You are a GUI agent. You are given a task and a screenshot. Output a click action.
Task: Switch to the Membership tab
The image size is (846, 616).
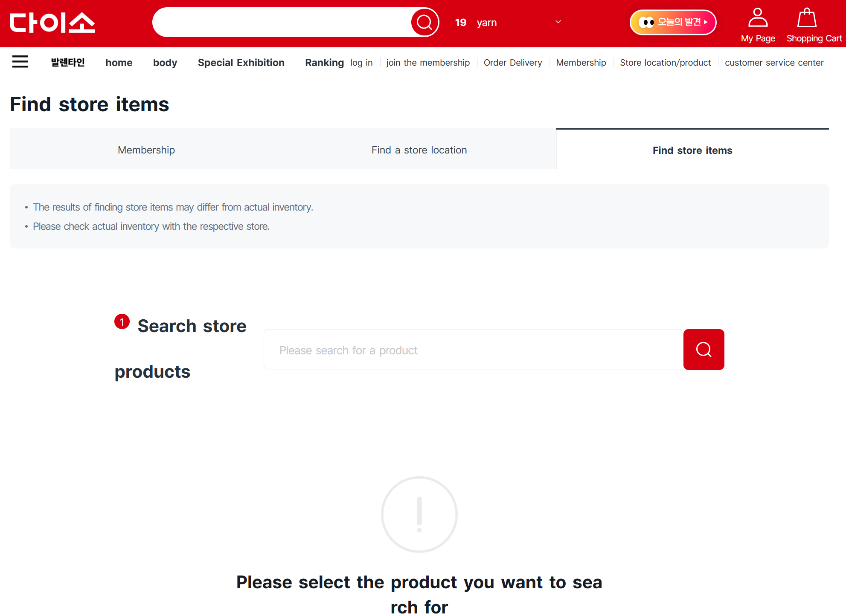pyautogui.click(x=146, y=150)
